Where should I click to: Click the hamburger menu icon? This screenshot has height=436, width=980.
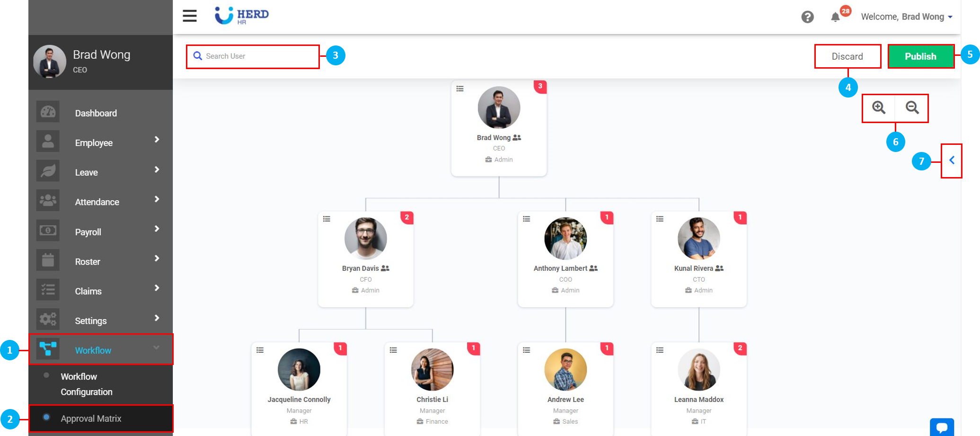tap(190, 16)
